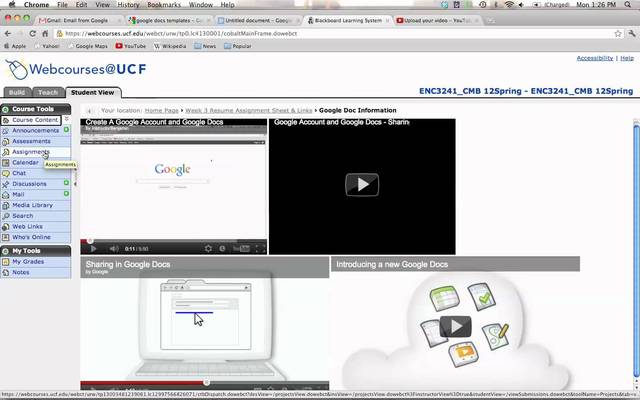
Task: Open the Accessibility link
Action: coord(595,58)
